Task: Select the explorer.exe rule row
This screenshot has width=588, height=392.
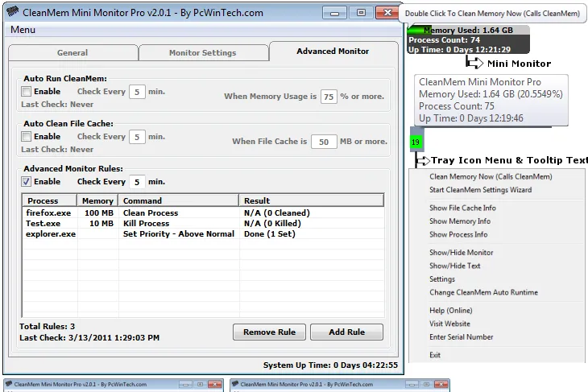Action: pos(203,234)
